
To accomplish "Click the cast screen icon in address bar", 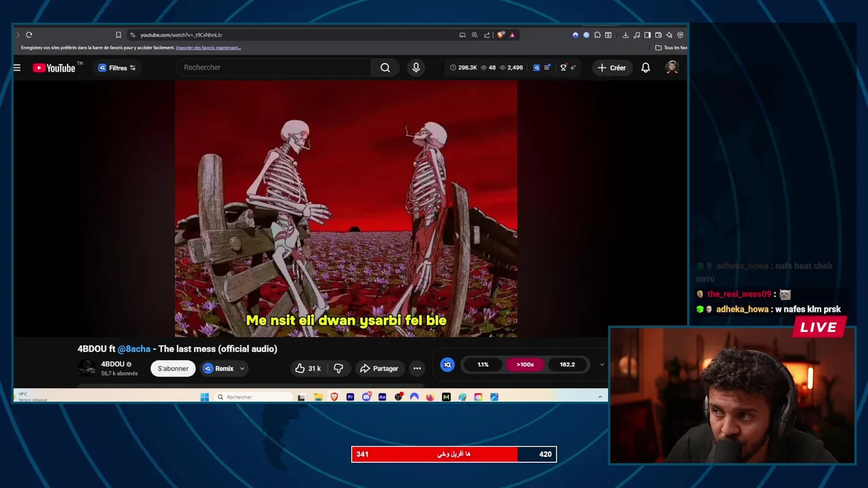I will tap(462, 35).
